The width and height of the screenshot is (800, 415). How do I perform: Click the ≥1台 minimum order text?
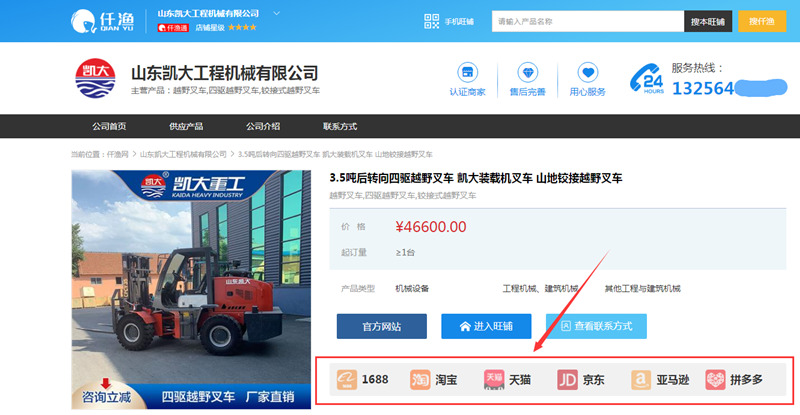[405, 252]
